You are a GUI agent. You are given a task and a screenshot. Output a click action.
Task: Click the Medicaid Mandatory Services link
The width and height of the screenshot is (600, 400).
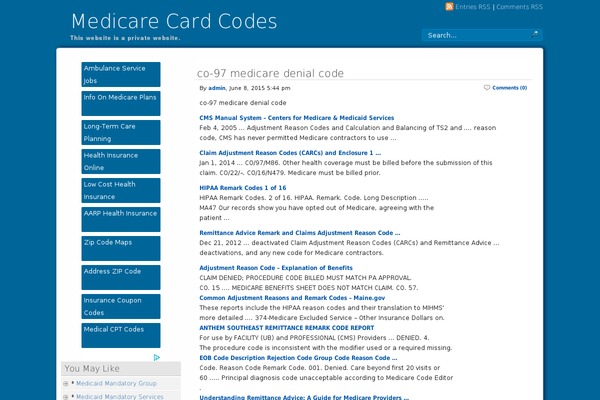click(120, 397)
